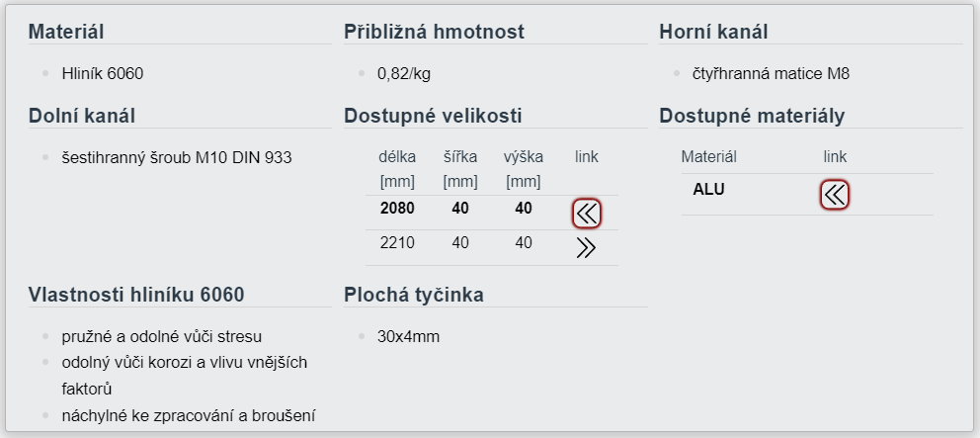Click the šířka column header
Image resolution: width=980 pixels, height=438 pixels.
pos(460,157)
